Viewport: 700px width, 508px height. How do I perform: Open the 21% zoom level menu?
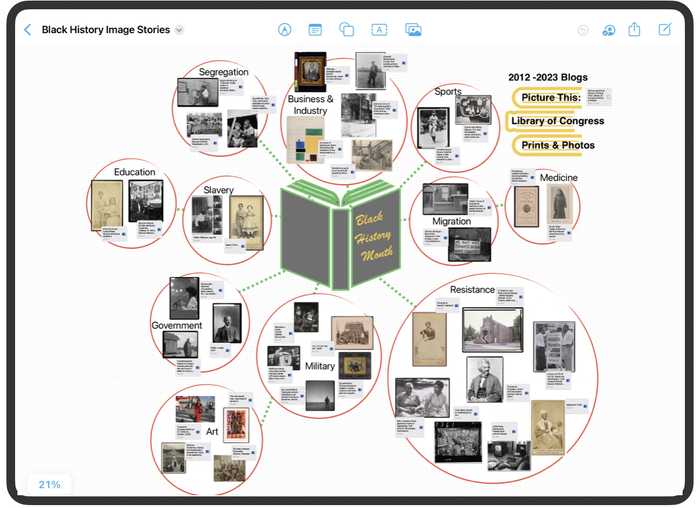click(50, 484)
